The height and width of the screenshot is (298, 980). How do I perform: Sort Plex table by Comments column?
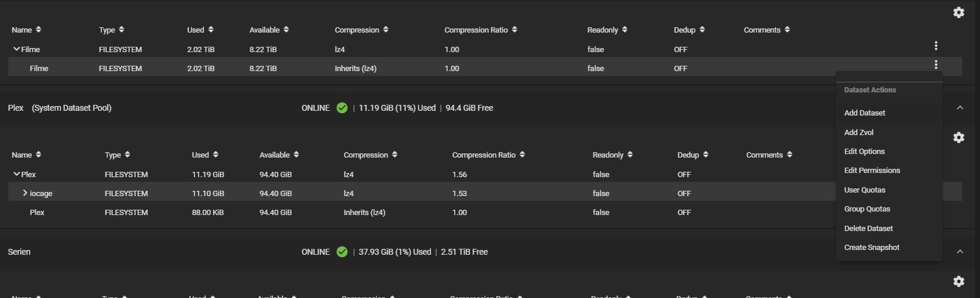pos(770,155)
